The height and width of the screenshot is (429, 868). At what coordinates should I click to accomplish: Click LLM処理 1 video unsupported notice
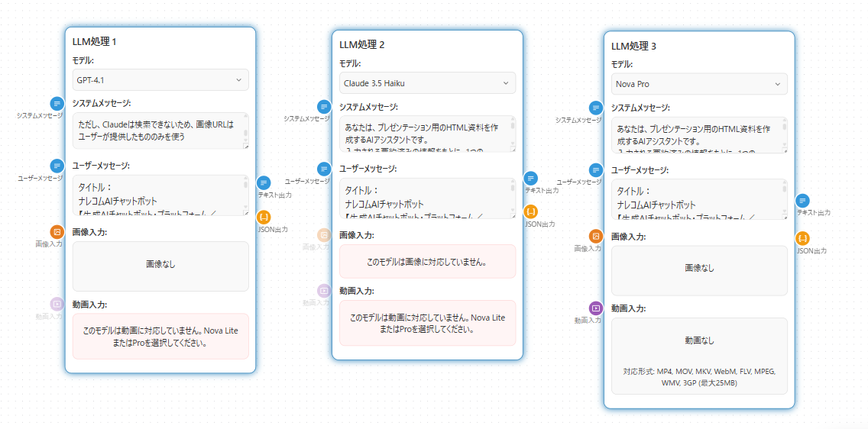click(160, 337)
